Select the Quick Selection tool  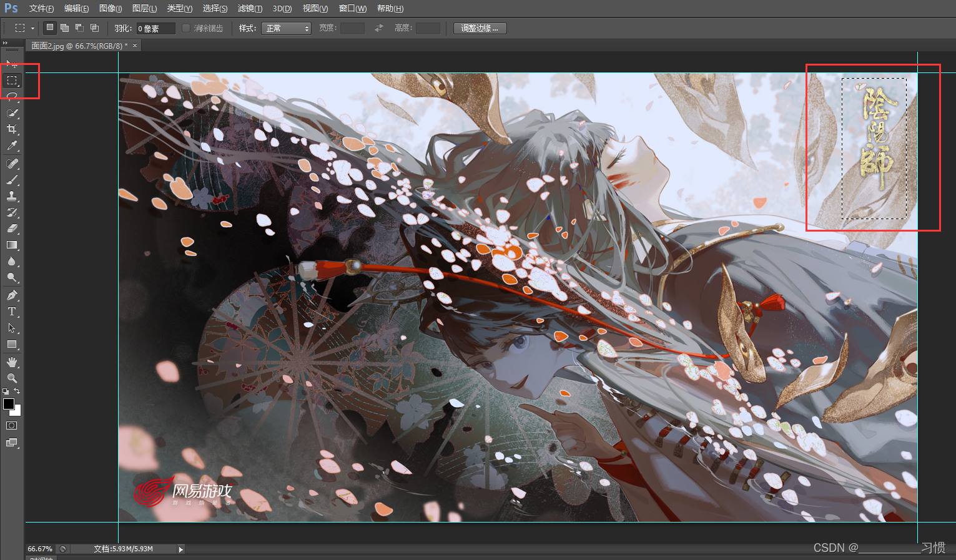[x=12, y=113]
